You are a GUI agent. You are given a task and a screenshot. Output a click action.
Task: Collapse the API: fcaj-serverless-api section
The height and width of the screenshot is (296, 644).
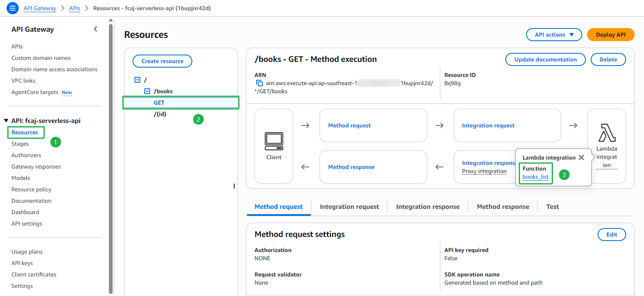(x=6, y=121)
